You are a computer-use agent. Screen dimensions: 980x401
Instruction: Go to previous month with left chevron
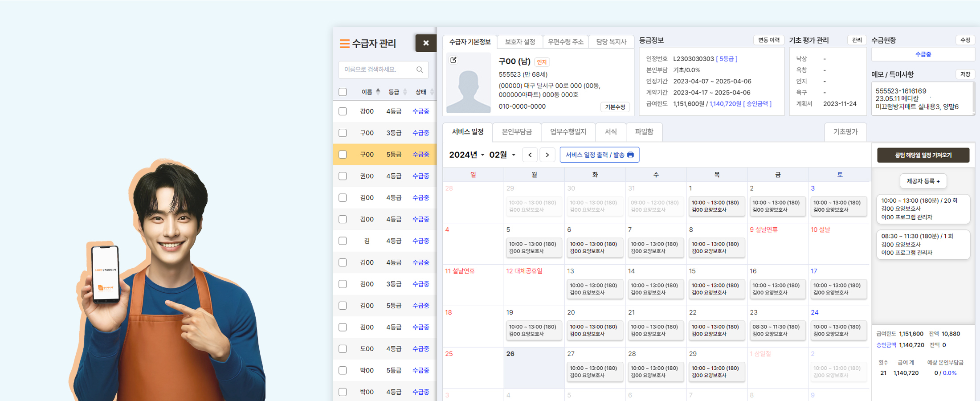click(x=530, y=155)
